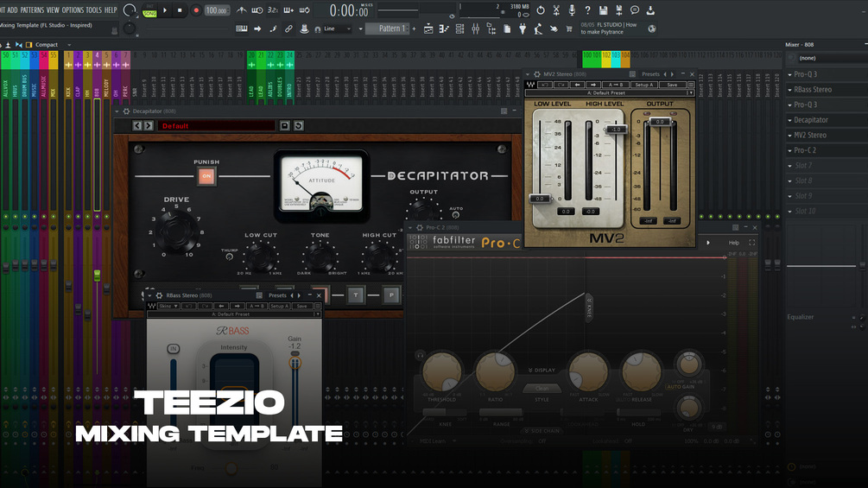Viewport: 868px width, 488px height.
Task: Click Presets in the RBass Stereo header
Action: [x=277, y=295]
